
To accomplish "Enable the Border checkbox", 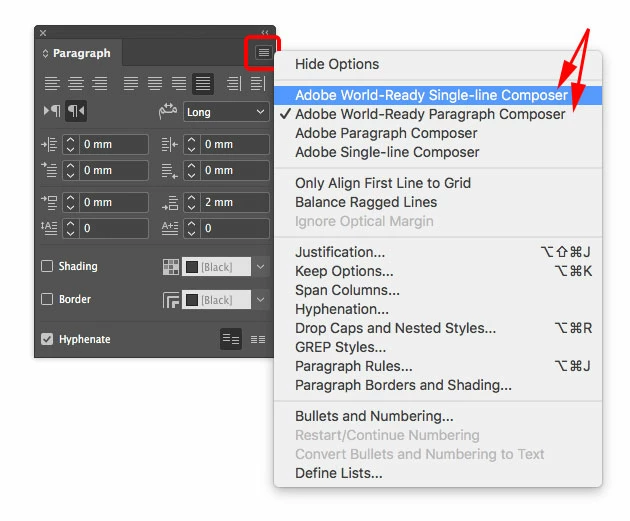I will coord(47,299).
